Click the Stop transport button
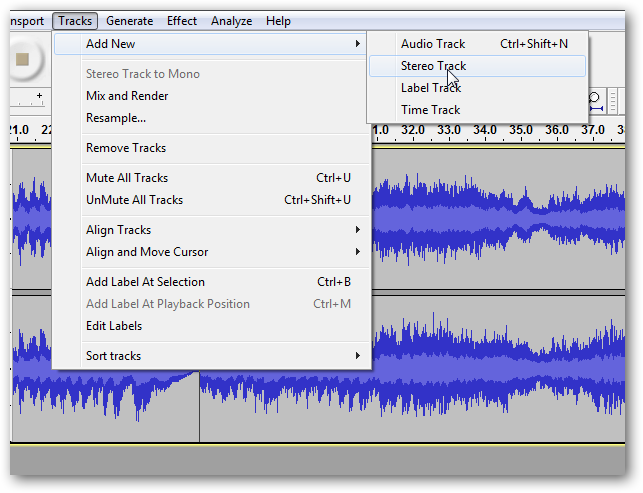This screenshot has width=643, height=493. [x=23, y=59]
